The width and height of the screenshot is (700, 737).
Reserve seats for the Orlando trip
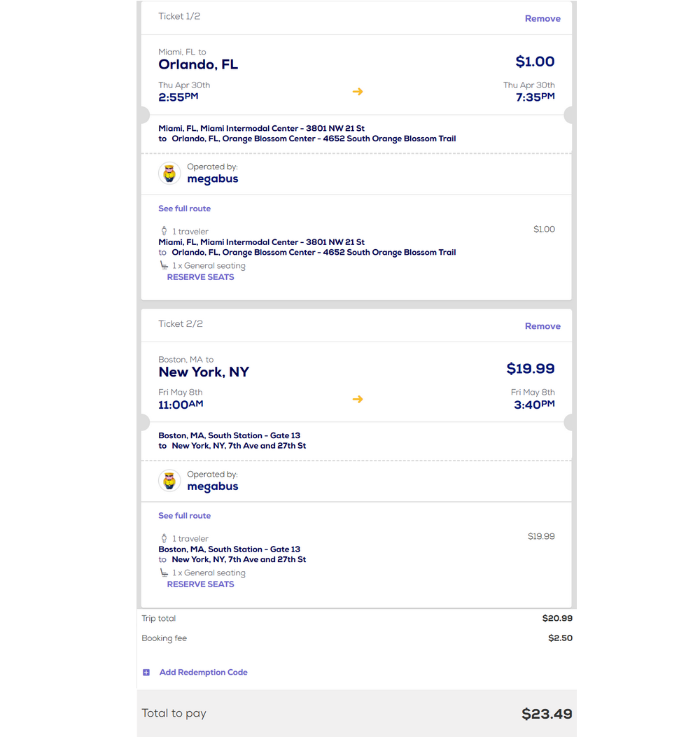pos(200,277)
